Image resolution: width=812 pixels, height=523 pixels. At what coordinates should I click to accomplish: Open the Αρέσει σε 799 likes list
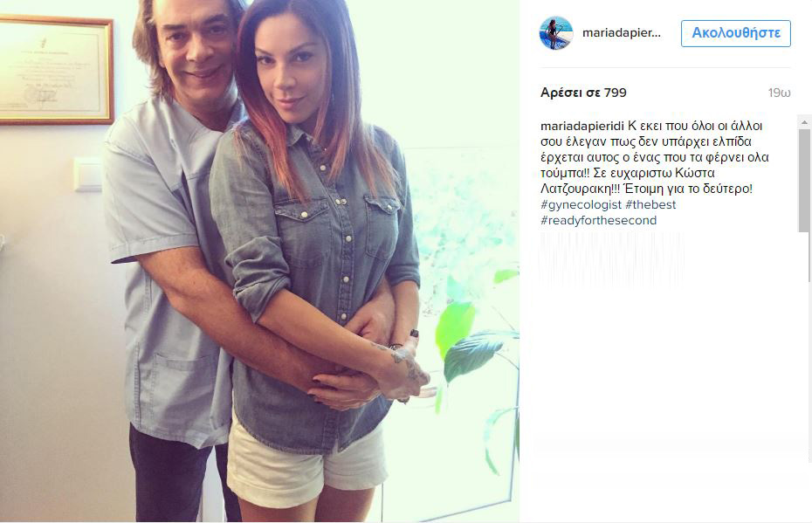[x=583, y=93]
